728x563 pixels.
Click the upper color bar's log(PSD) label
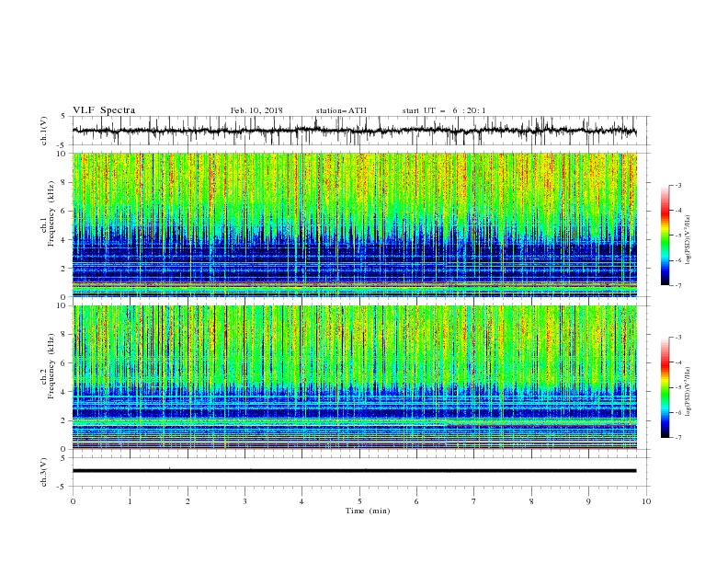[688, 240]
